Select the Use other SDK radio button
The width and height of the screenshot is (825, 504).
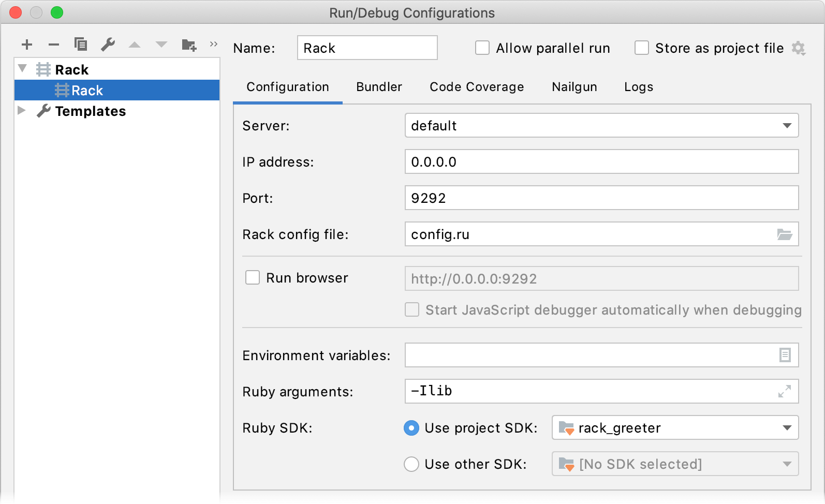[x=411, y=464]
